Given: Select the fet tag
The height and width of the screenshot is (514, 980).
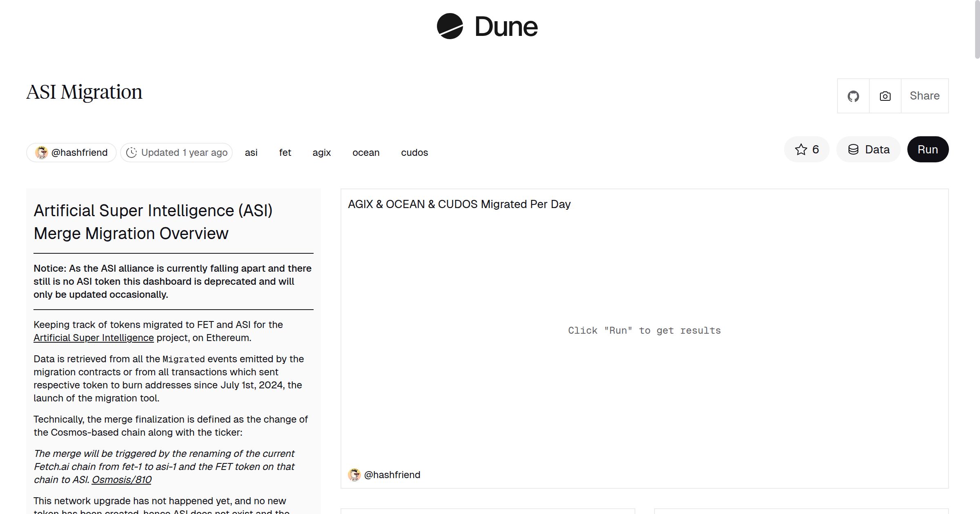Looking at the screenshot, I should click(285, 153).
